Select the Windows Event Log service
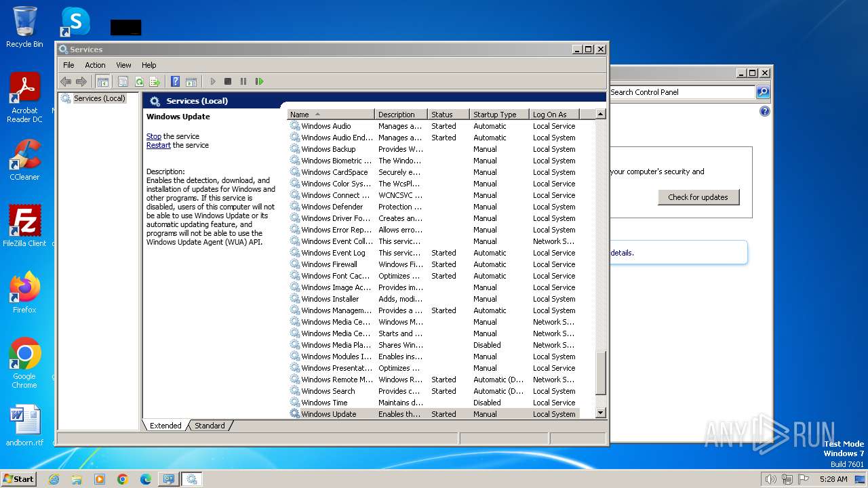The height and width of the screenshot is (488, 868). click(x=434, y=253)
